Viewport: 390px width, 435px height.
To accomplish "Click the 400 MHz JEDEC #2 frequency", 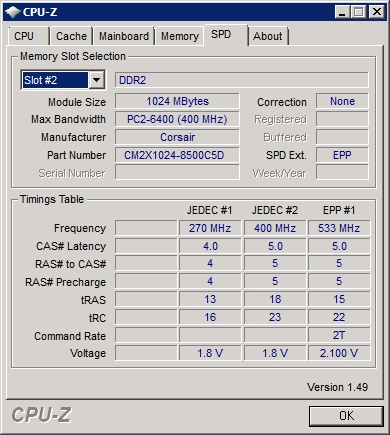I will point(275,228).
